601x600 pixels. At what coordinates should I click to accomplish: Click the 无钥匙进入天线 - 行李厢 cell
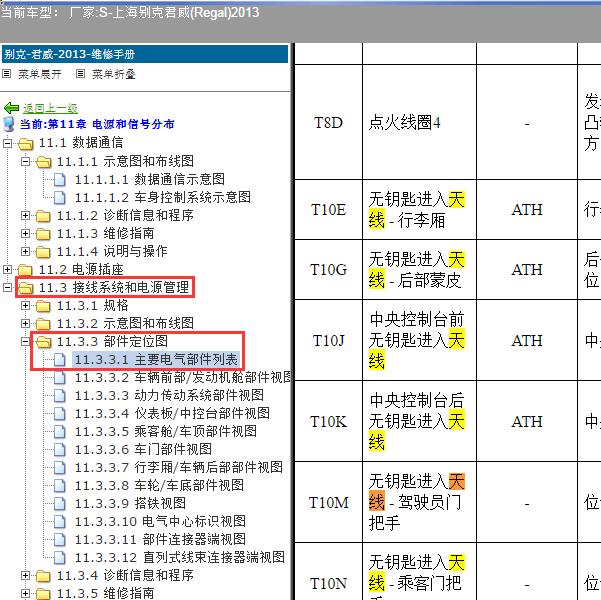tap(419, 210)
